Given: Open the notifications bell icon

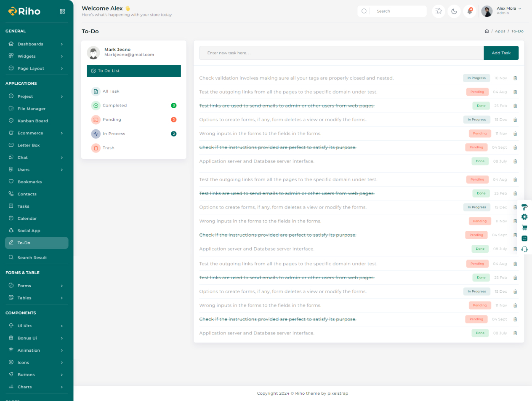Looking at the screenshot, I should (470, 11).
